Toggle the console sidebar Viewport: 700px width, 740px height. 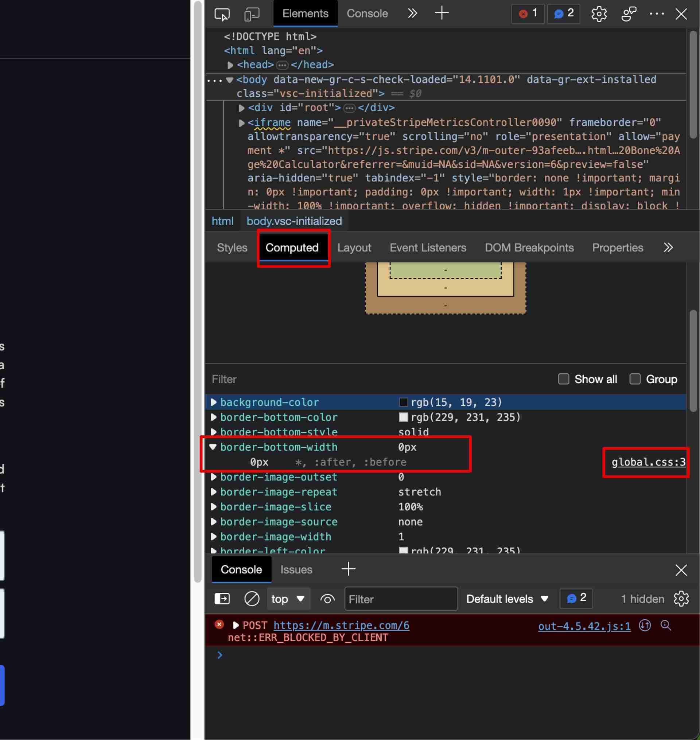point(222,599)
